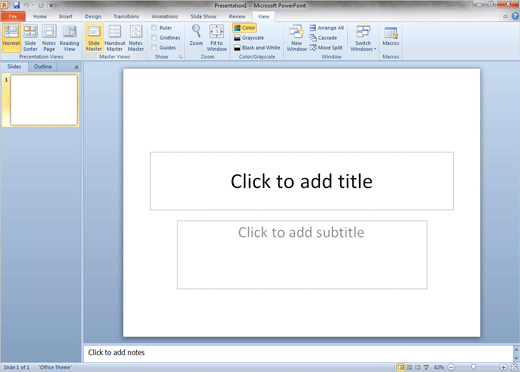Switch to the Insert ribbon tab

coord(66,16)
